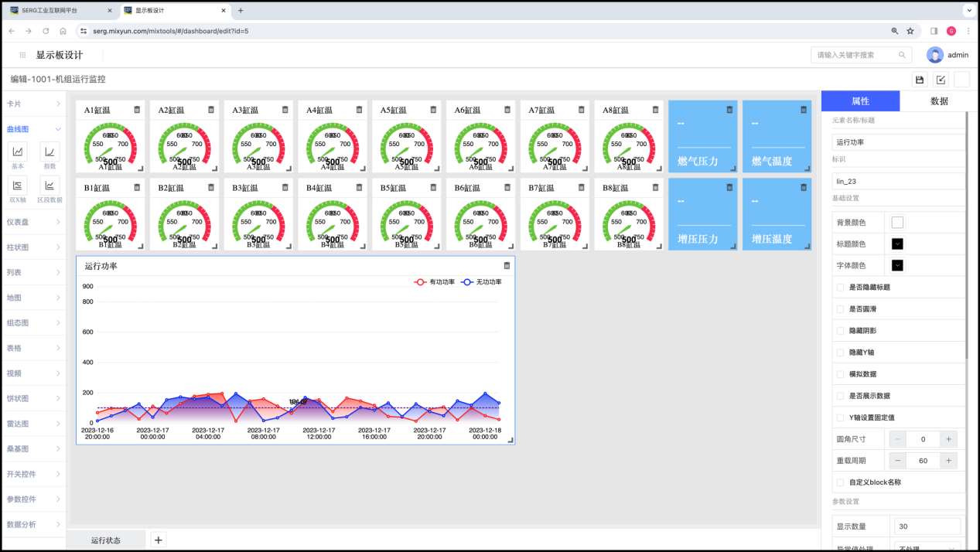Viewport: 980px width, 552px height.
Task: Click the save dashboard icon
Action: [920, 80]
